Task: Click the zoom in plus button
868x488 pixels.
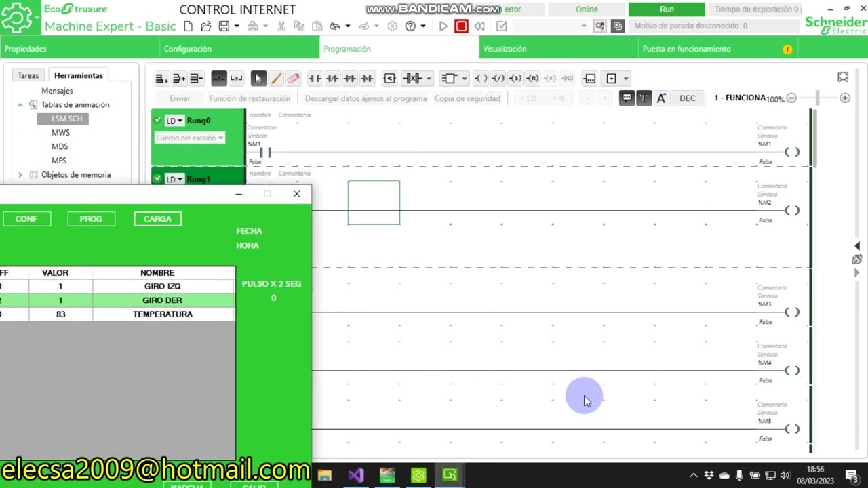Action: coord(845,98)
